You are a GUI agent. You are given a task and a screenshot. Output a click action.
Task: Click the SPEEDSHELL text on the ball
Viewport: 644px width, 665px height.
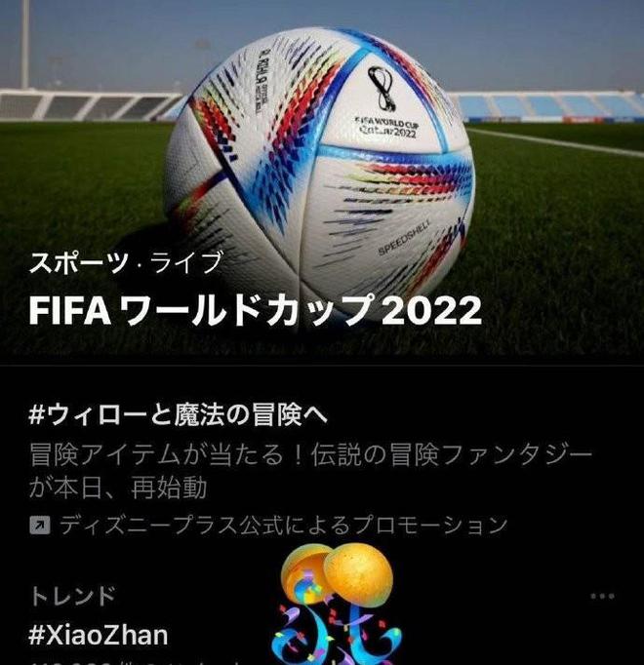[405, 238]
